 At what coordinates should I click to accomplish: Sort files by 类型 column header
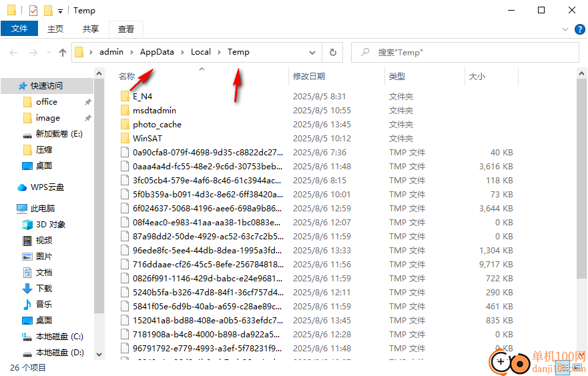396,77
